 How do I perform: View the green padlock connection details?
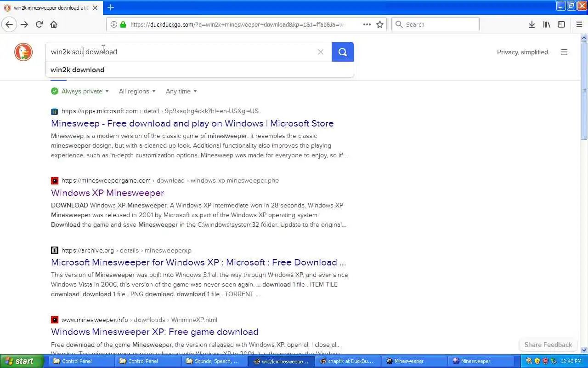pyautogui.click(x=123, y=24)
